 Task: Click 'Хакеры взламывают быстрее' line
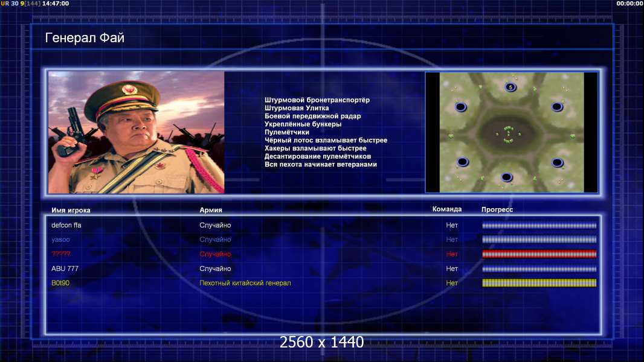pos(315,148)
